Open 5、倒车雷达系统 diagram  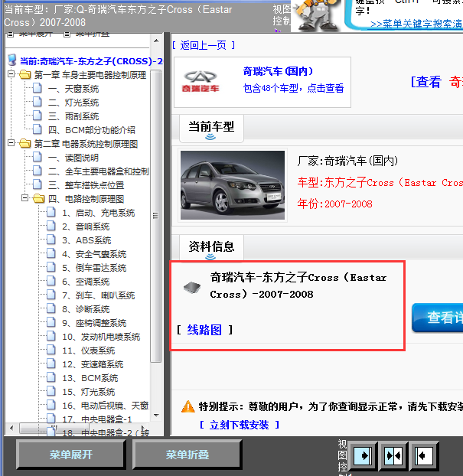(x=94, y=268)
